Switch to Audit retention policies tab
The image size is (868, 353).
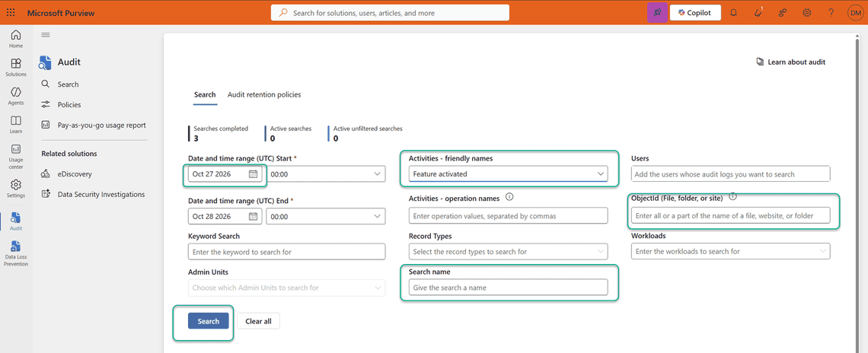(264, 94)
